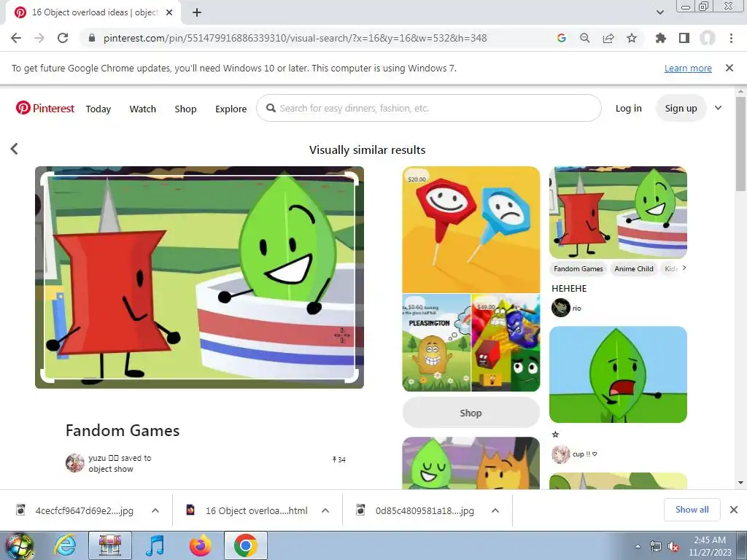Screen dimensions: 747x560
Task: Open the $49.00 colorful shapes product thumbnail
Action: [506, 343]
